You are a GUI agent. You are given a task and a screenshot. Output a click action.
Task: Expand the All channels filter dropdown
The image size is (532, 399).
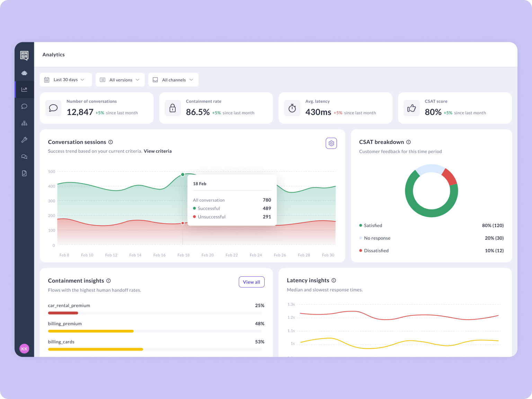click(x=173, y=80)
